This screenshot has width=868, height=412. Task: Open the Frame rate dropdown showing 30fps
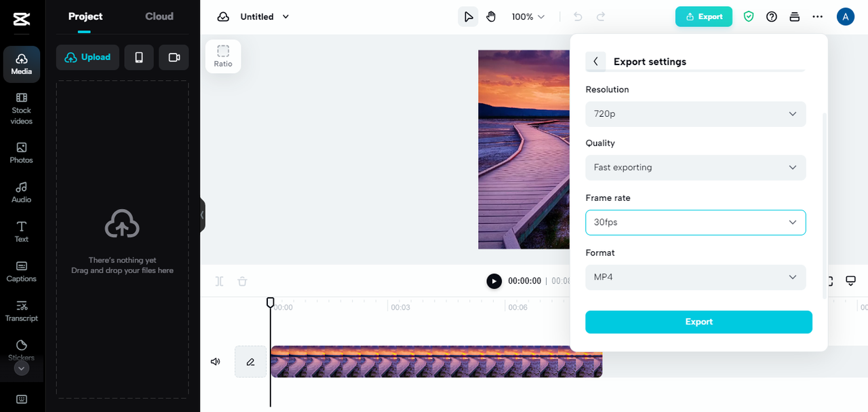point(695,222)
